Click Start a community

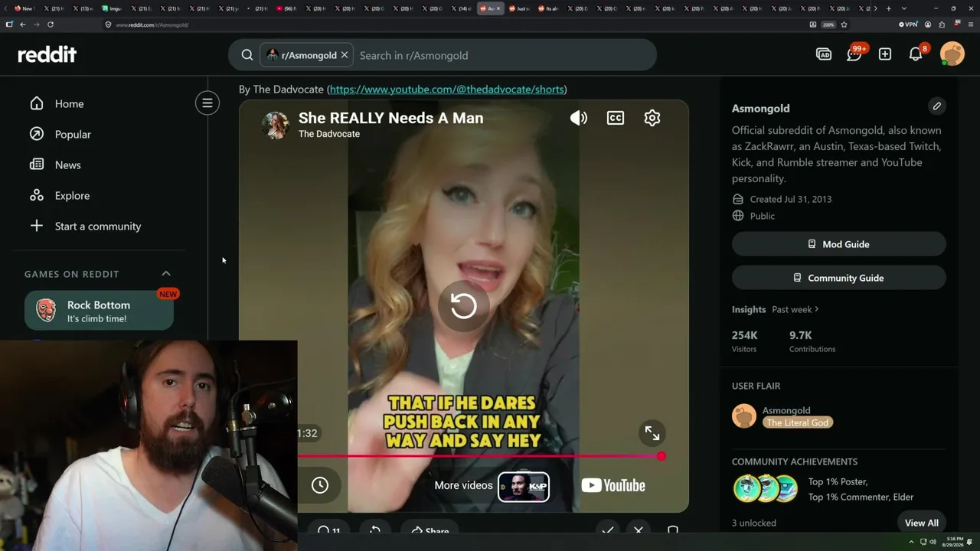[98, 226]
